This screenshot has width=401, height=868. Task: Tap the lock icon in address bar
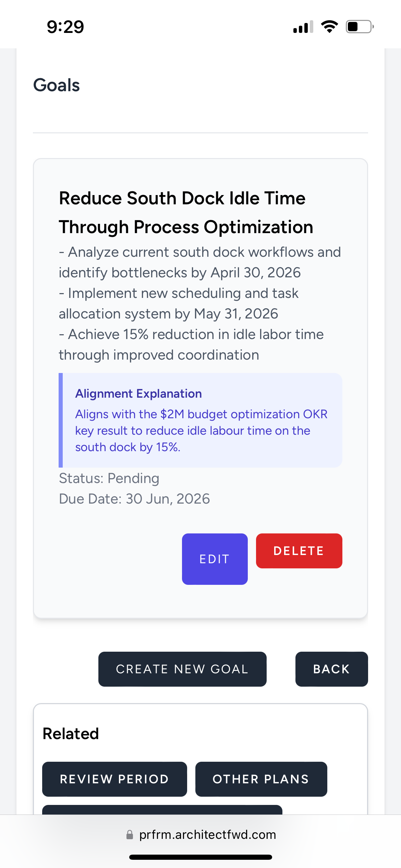tap(130, 834)
